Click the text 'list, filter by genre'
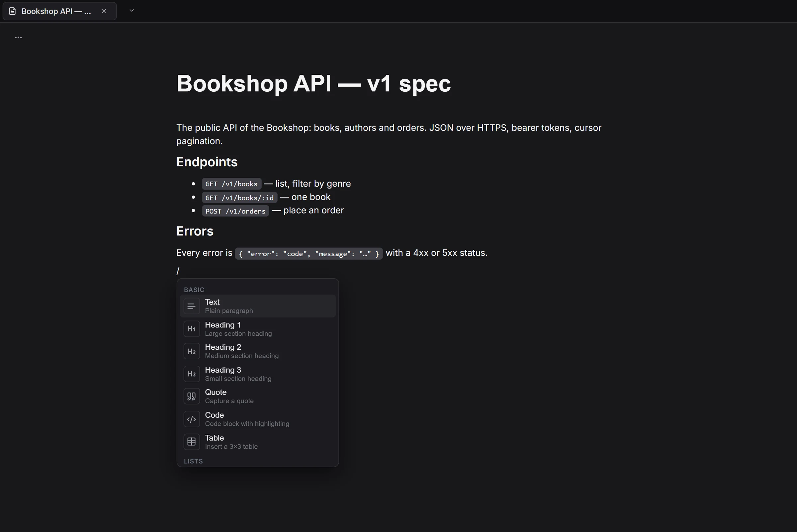 (313, 184)
